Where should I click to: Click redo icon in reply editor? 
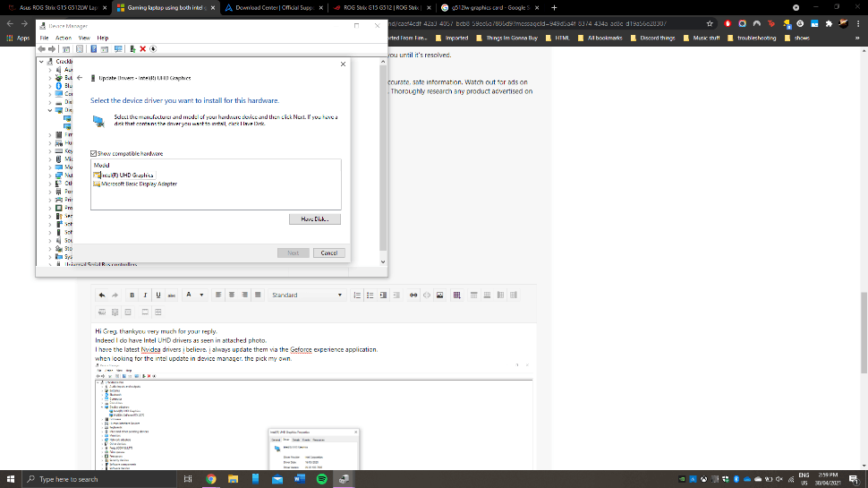coord(115,295)
